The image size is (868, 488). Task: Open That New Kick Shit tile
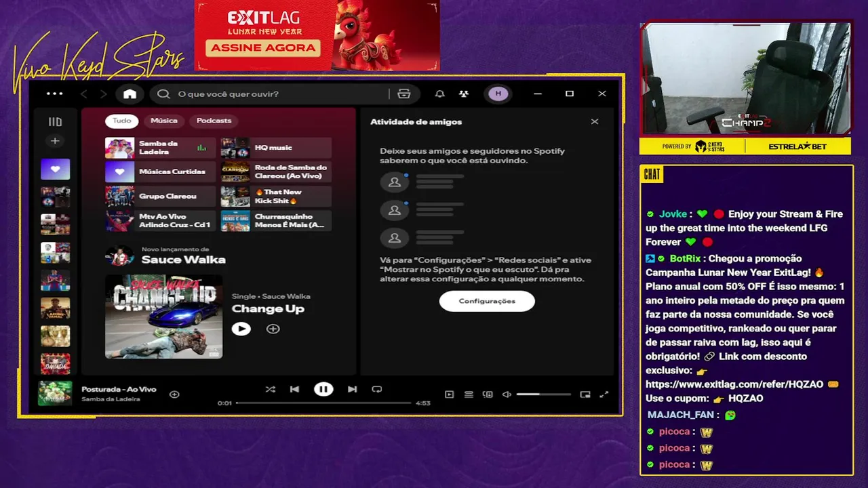pyautogui.click(x=276, y=197)
